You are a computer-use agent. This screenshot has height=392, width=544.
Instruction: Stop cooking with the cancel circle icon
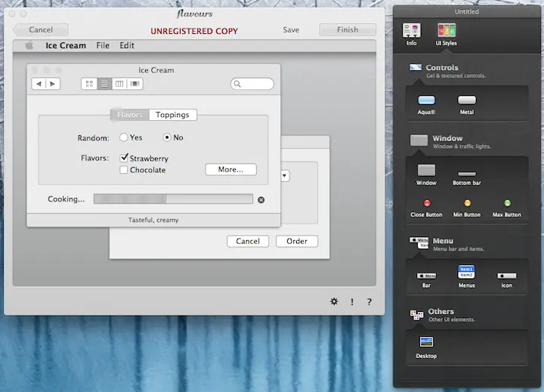(261, 200)
